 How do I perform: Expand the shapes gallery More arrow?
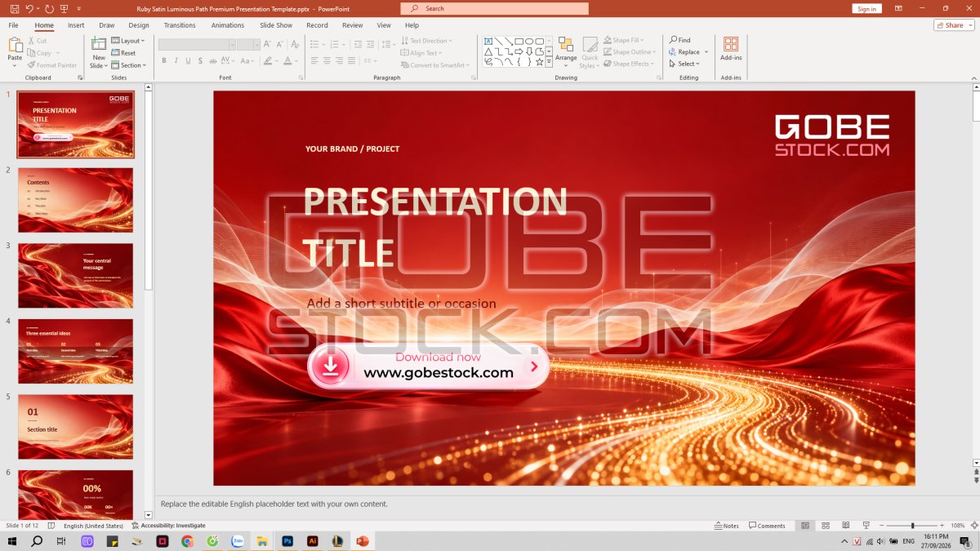coord(549,62)
